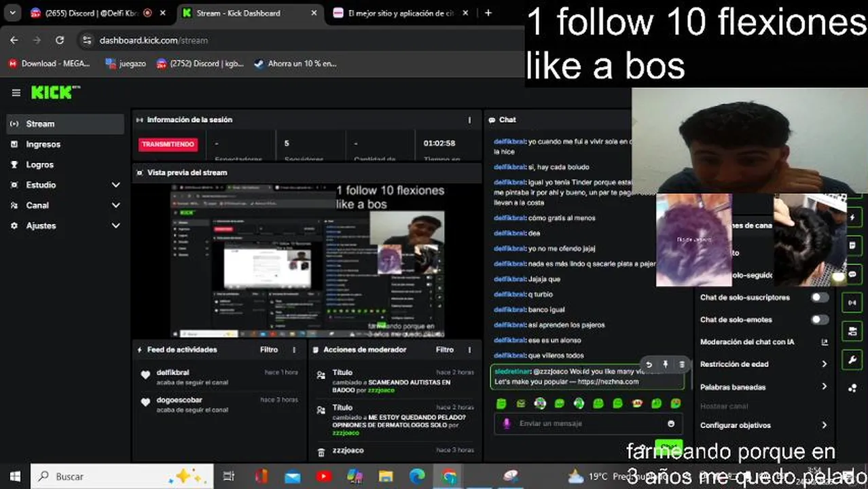
Task: Select the last emote in emote row
Action: pos(676,403)
